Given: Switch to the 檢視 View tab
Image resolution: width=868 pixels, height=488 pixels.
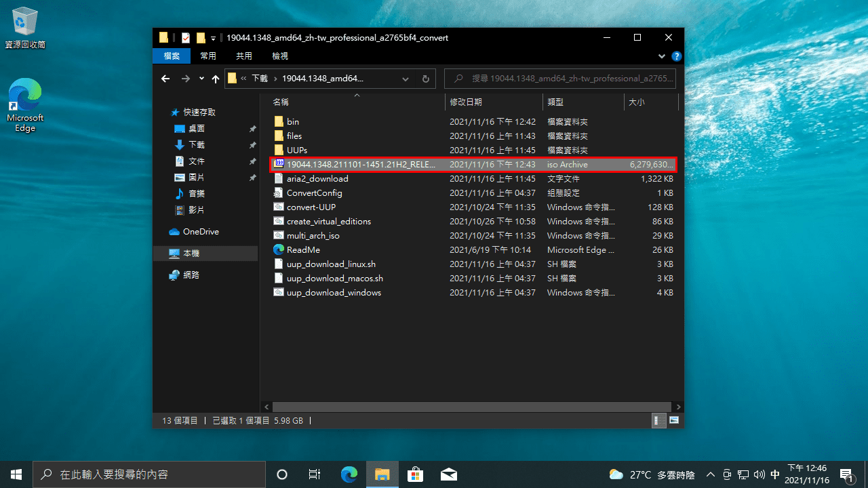Looking at the screenshot, I should 279,56.
